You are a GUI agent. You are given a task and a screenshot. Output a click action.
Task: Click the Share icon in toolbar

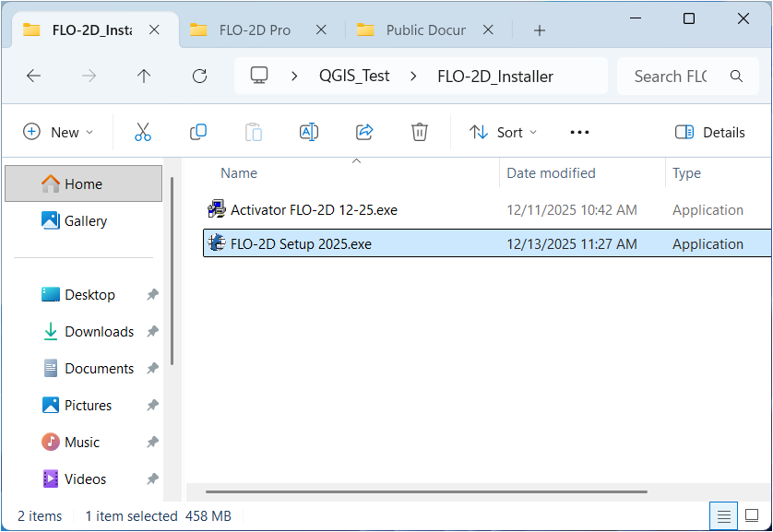[x=364, y=132]
